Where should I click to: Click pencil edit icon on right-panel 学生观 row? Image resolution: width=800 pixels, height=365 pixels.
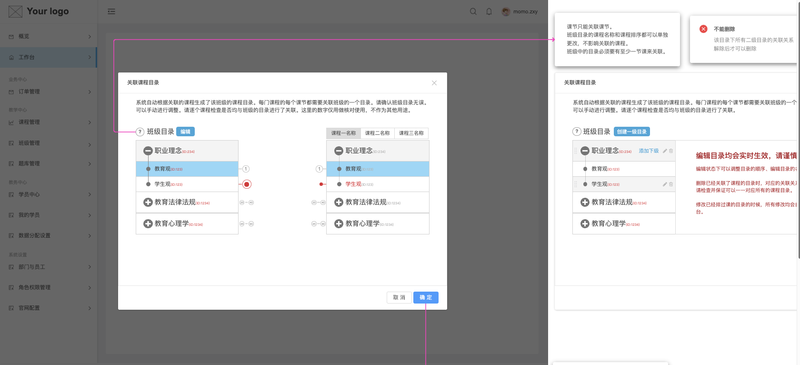pos(664,184)
